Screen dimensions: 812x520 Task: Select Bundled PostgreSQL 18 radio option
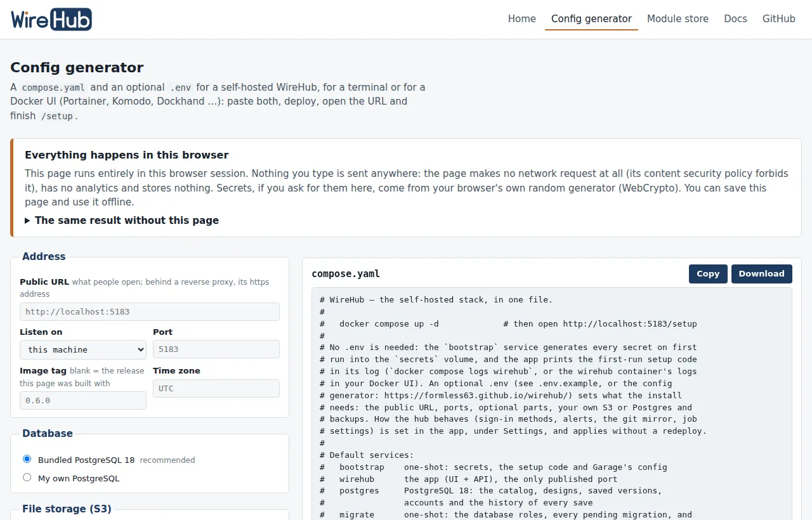pos(27,459)
